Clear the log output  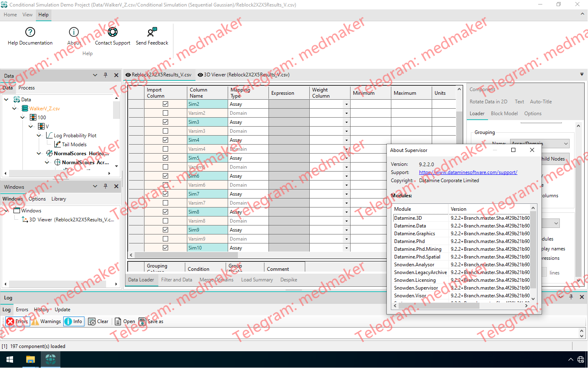(98, 321)
